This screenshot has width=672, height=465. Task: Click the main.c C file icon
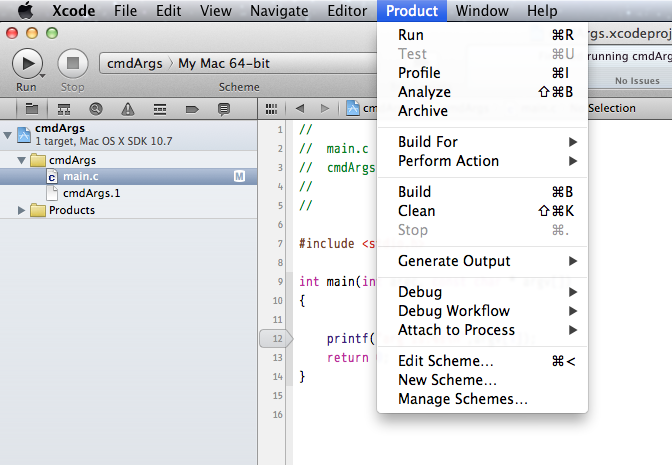click(x=52, y=177)
